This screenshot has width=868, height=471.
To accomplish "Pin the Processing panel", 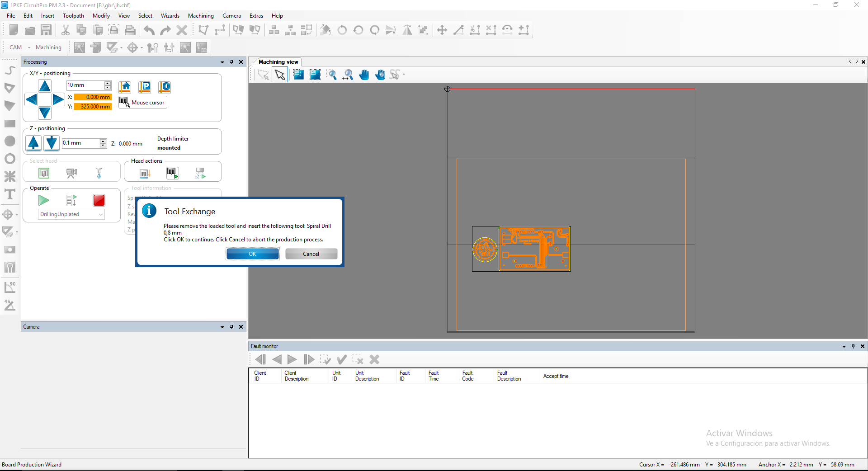I will [x=231, y=62].
